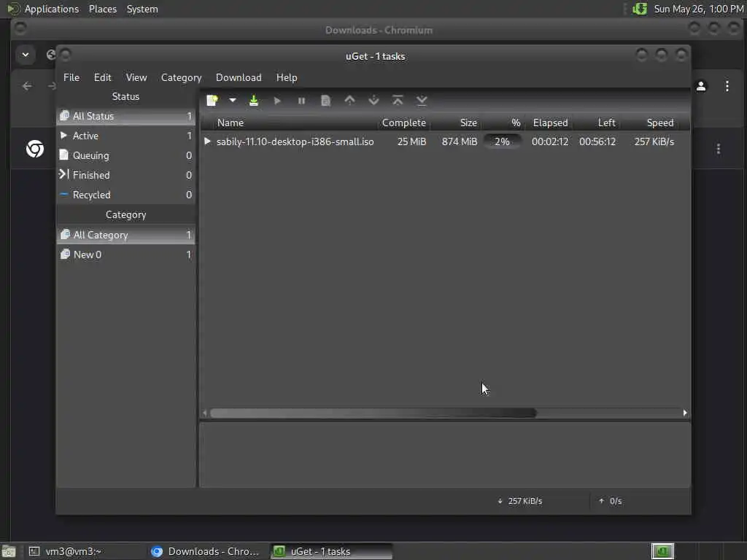Screen dimensions: 747x560
Task: Select the Recycled status row
Action: click(126, 195)
